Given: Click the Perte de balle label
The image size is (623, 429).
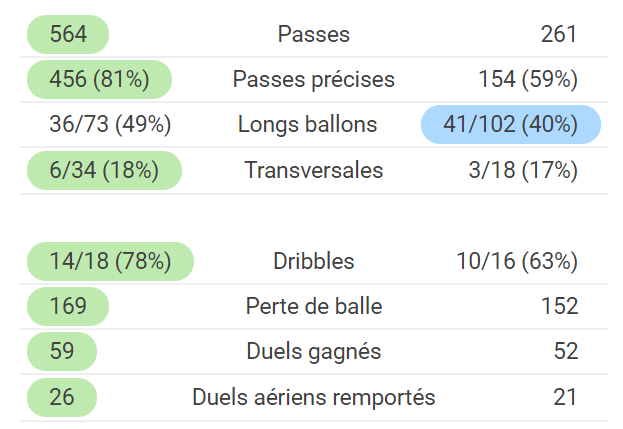Looking at the screenshot, I should [x=313, y=306].
